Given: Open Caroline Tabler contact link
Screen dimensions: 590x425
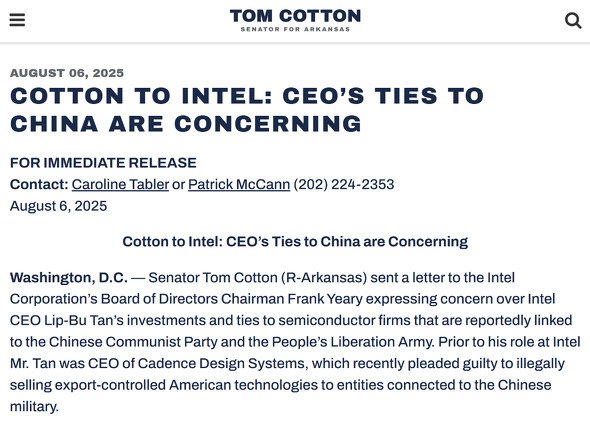Looking at the screenshot, I should (x=120, y=184).
